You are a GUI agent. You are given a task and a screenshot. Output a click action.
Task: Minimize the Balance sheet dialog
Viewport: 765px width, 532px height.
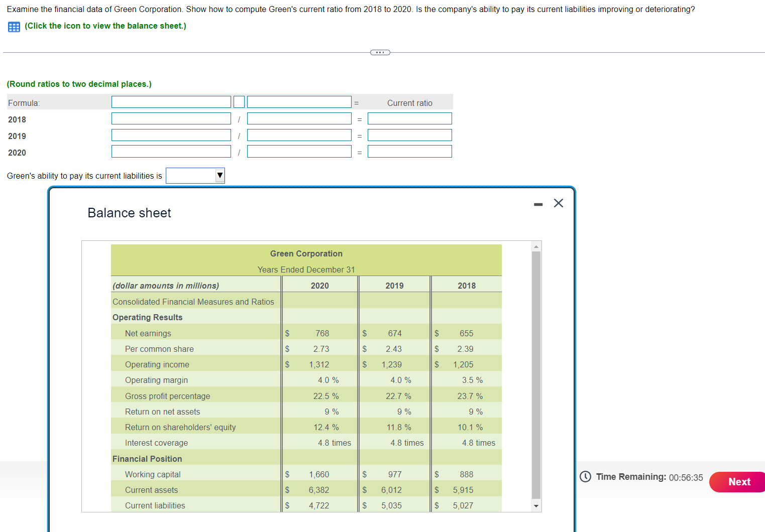(537, 204)
